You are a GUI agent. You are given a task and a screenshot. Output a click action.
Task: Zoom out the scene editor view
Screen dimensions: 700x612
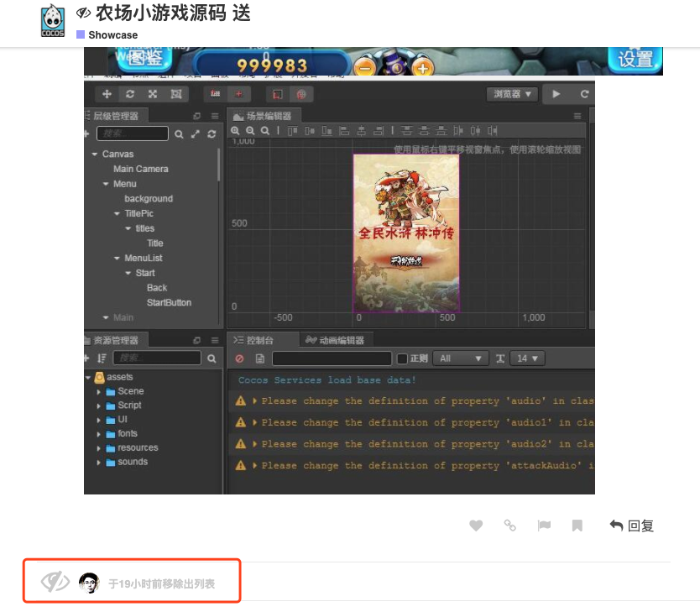[x=250, y=130]
